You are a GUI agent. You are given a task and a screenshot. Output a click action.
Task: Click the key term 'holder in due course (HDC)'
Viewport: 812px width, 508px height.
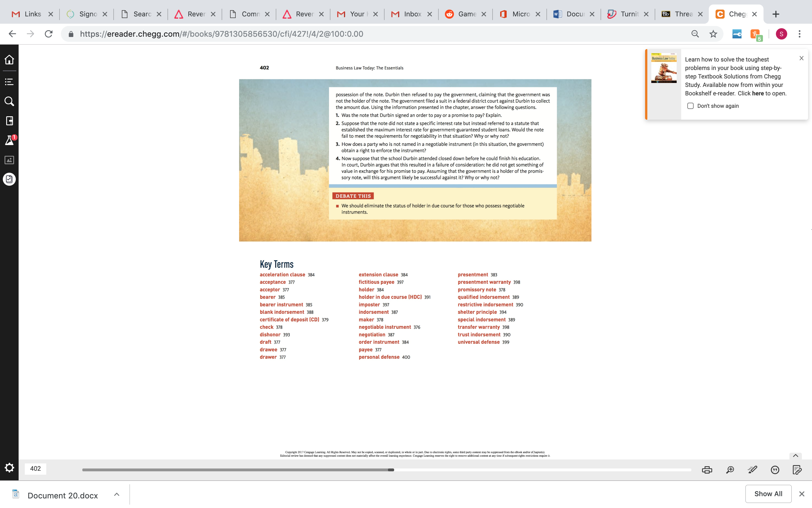(390, 297)
